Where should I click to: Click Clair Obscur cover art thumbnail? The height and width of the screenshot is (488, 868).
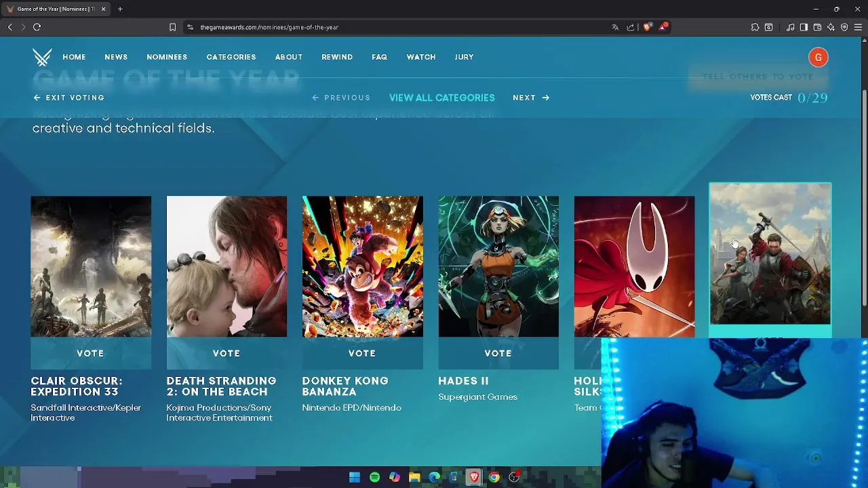coord(91,266)
